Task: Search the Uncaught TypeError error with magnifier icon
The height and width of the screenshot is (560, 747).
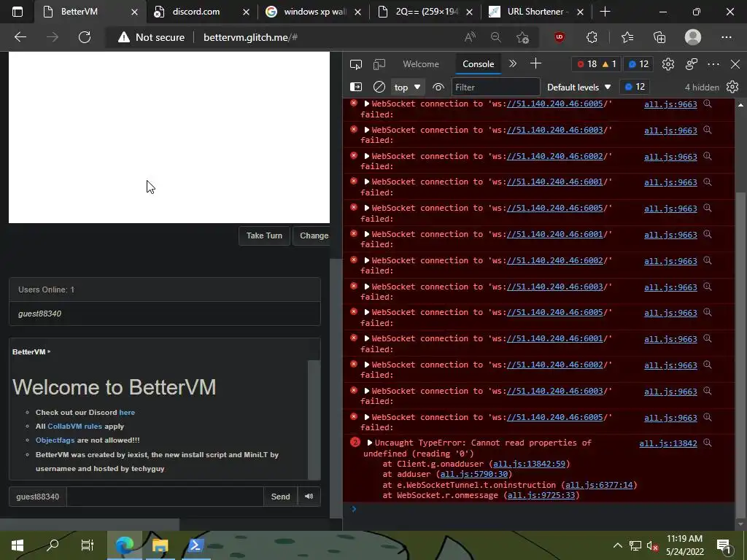Action: pos(708,443)
